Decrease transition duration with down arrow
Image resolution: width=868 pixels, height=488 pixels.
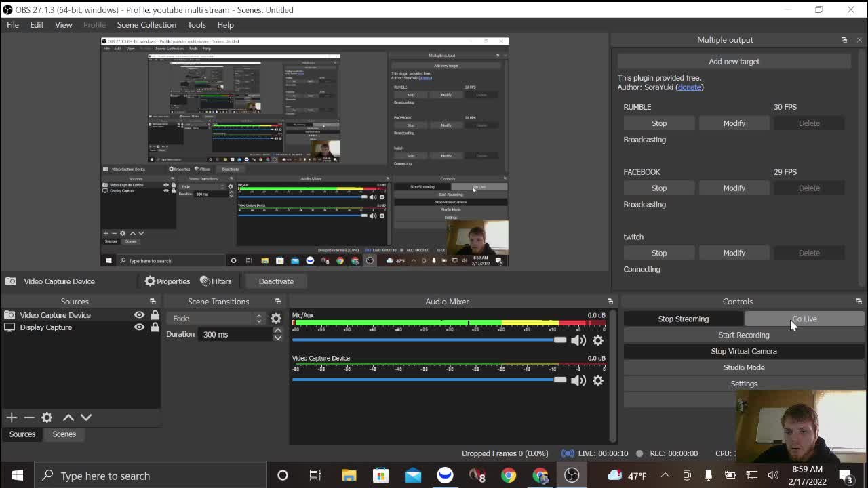[x=277, y=338]
